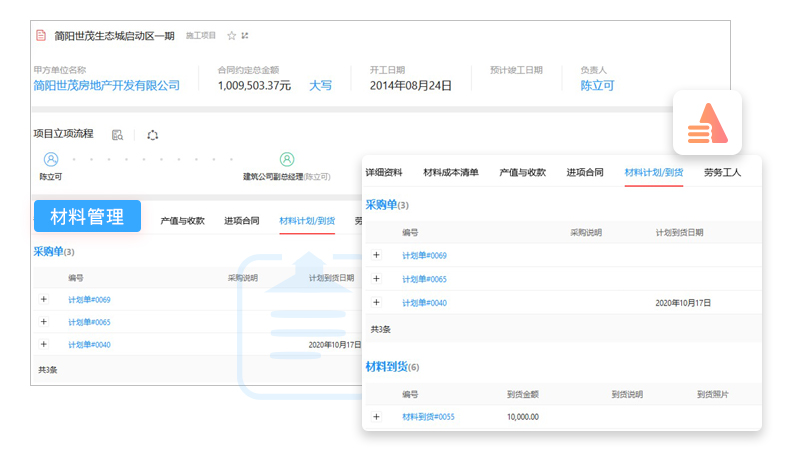
Task: Click the shrink arrows icon next to the star
Action: pos(245,36)
